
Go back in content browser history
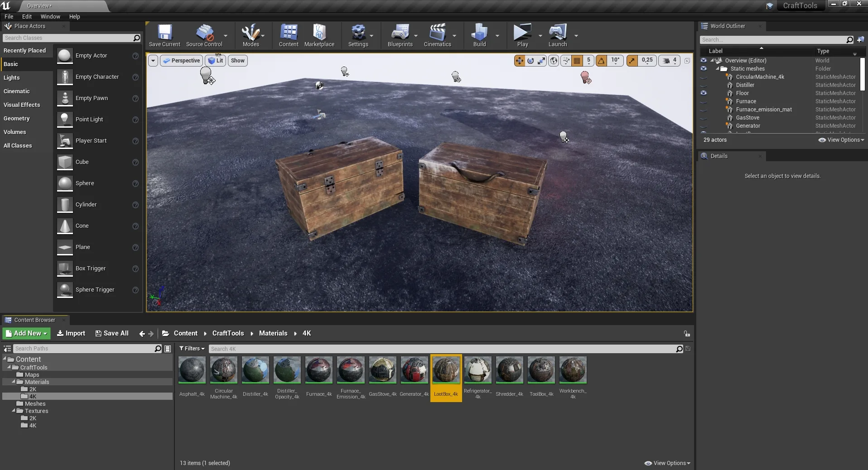[142, 334]
